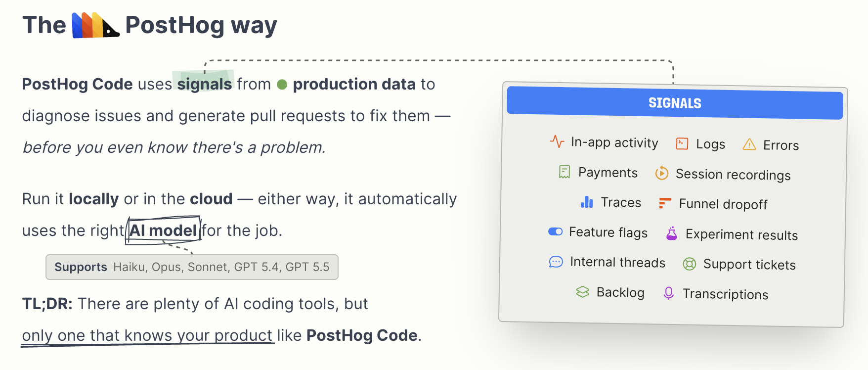Click the Internal threads label

point(617,262)
